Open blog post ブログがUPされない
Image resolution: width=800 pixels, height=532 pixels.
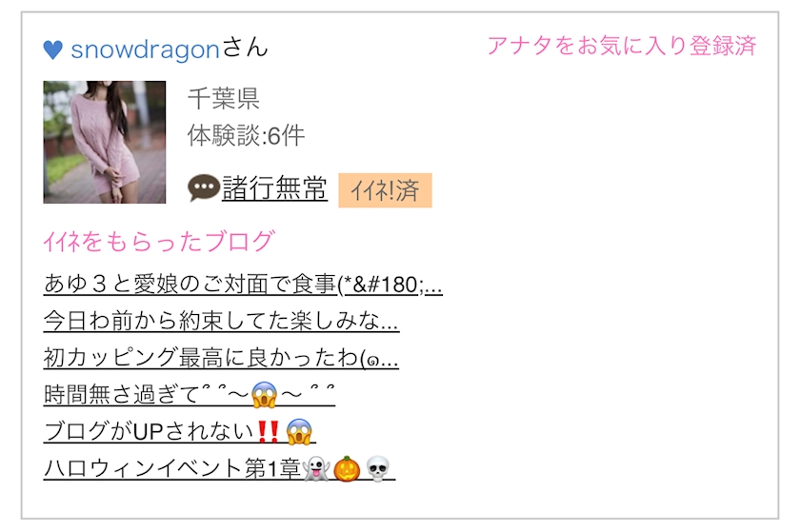tap(180, 431)
